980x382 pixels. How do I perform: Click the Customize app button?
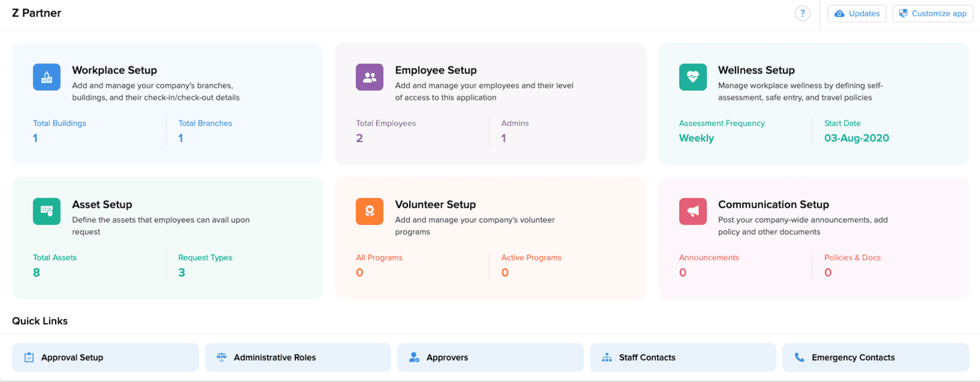pyautogui.click(x=932, y=13)
